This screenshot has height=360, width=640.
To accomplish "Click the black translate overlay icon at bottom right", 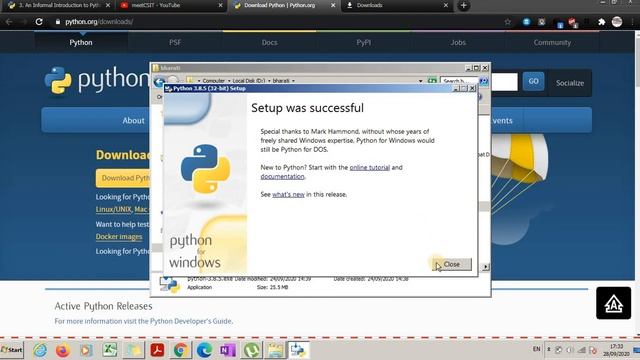I will [x=613, y=303].
